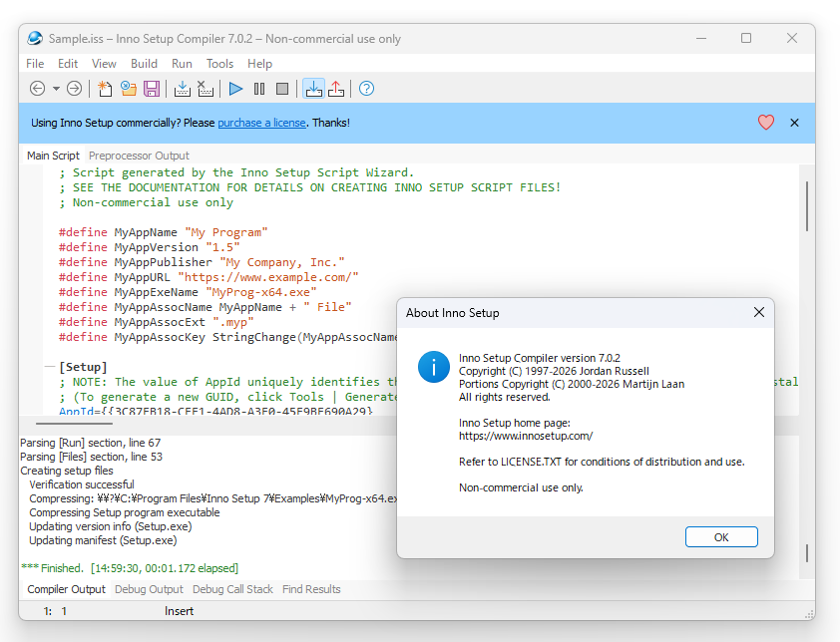Click the 'Creating setup files' output line
840x642 pixels.
point(67,471)
